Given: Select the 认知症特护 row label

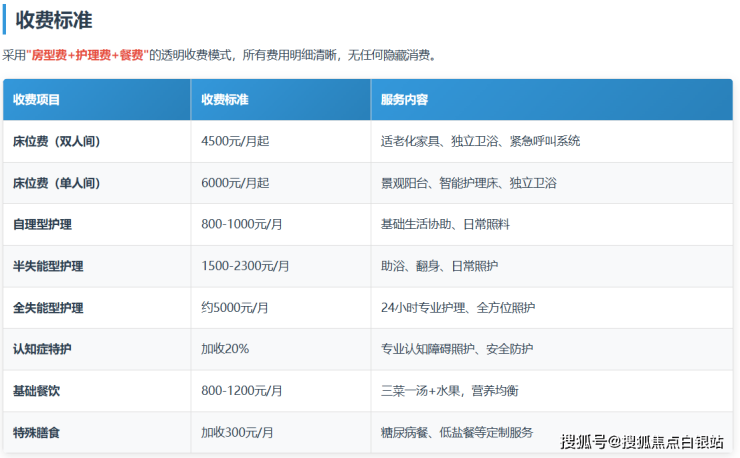Looking at the screenshot, I should coord(42,349).
